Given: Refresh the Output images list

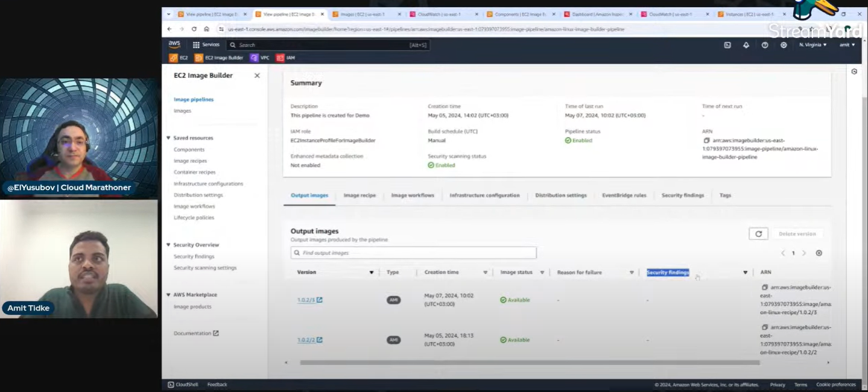Looking at the screenshot, I should click(758, 233).
